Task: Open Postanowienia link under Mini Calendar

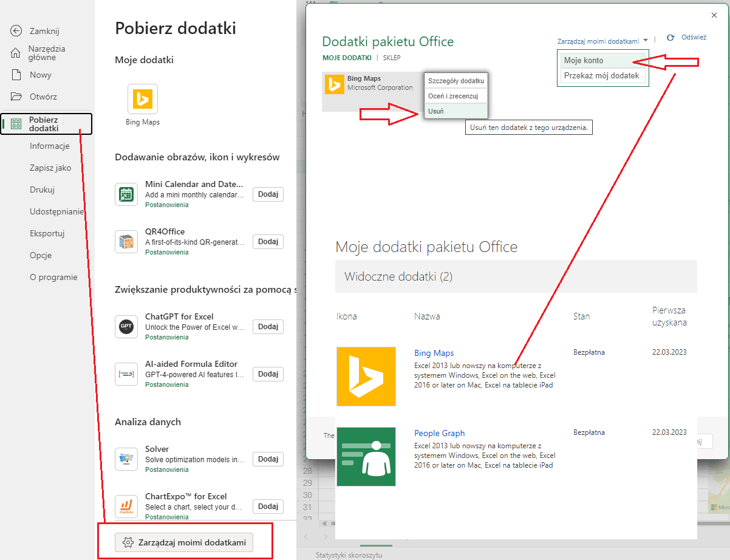Action: click(167, 205)
